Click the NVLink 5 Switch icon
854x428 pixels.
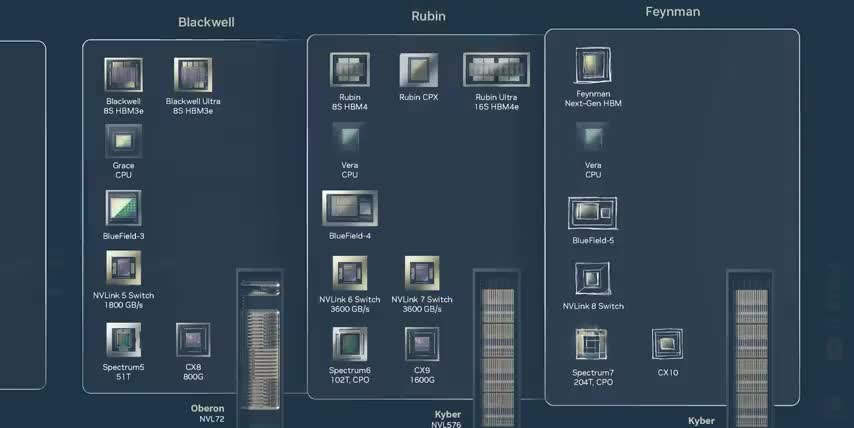pos(123,268)
